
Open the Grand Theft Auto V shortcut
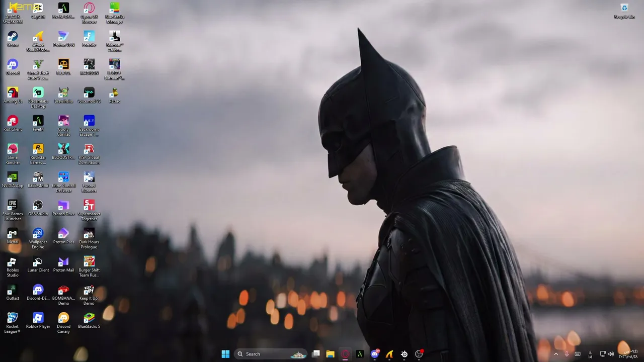point(38,70)
